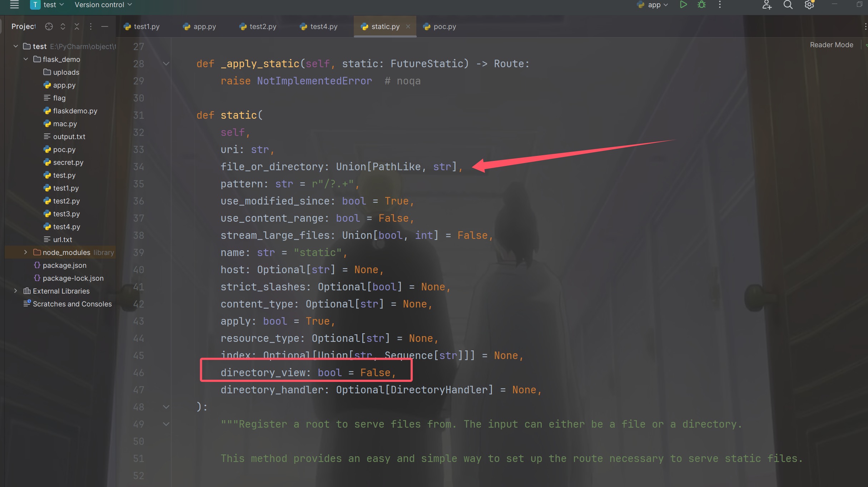Image resolution: width=868 pixels, height=487 pixels.
Task: Toggle Reader Mode in editor
Action: point(831,45)
